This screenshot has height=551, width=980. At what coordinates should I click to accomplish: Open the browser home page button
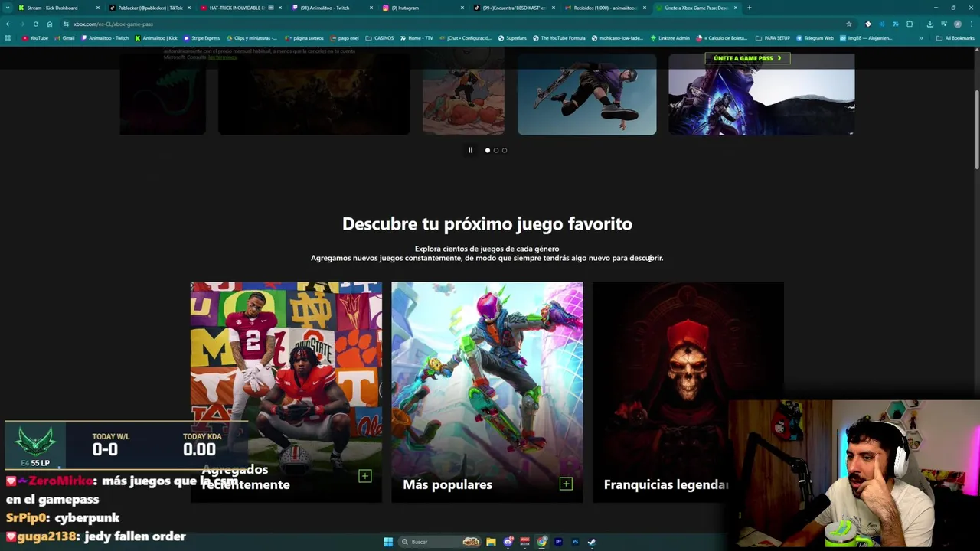click(x=50, y=24)
